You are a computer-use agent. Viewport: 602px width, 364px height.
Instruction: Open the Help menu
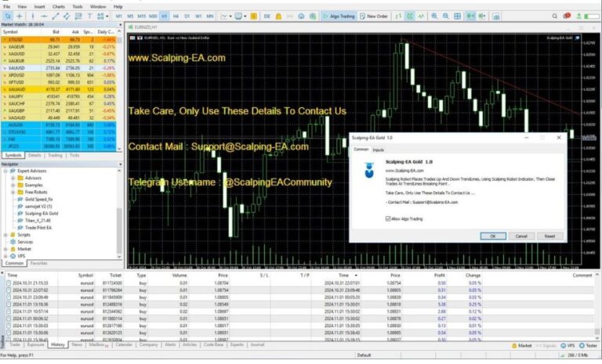pos(118,6)
